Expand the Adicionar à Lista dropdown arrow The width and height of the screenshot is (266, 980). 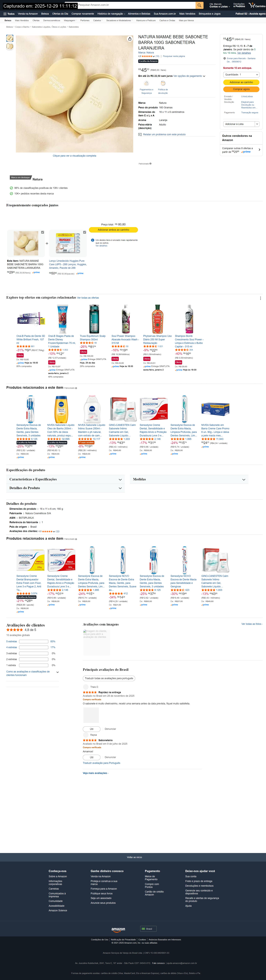point(257,124)
